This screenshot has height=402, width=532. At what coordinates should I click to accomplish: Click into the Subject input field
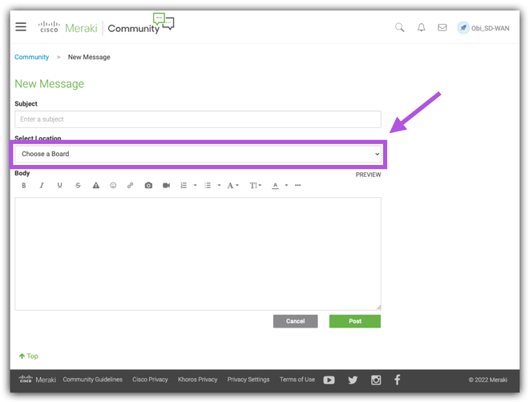point(197,119)
